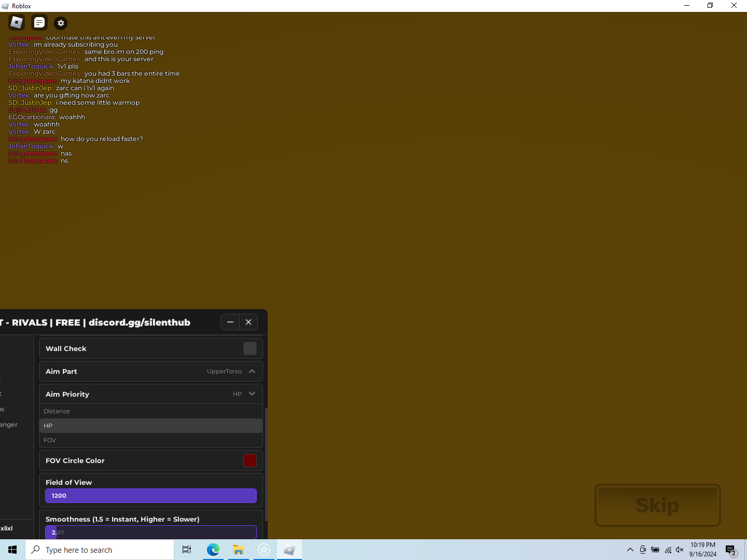
Task: Minimize the Roblox window
Action: click(x=687, y=6)
